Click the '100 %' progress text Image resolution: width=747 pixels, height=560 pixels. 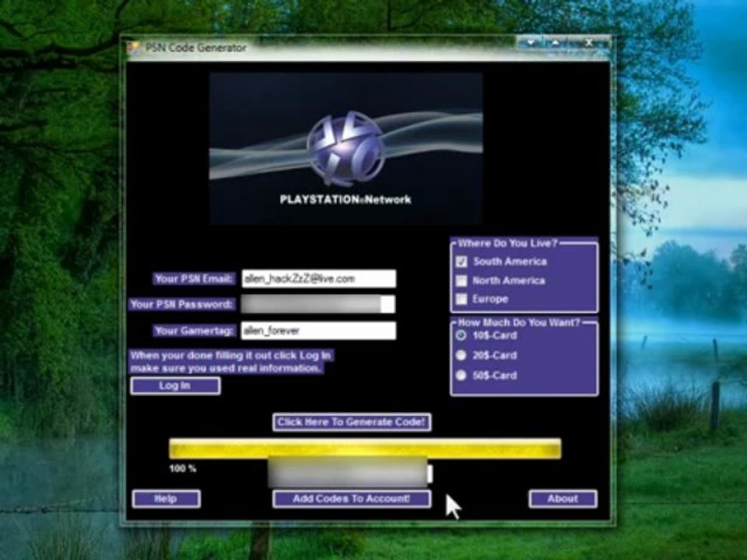tap(182, 468)
